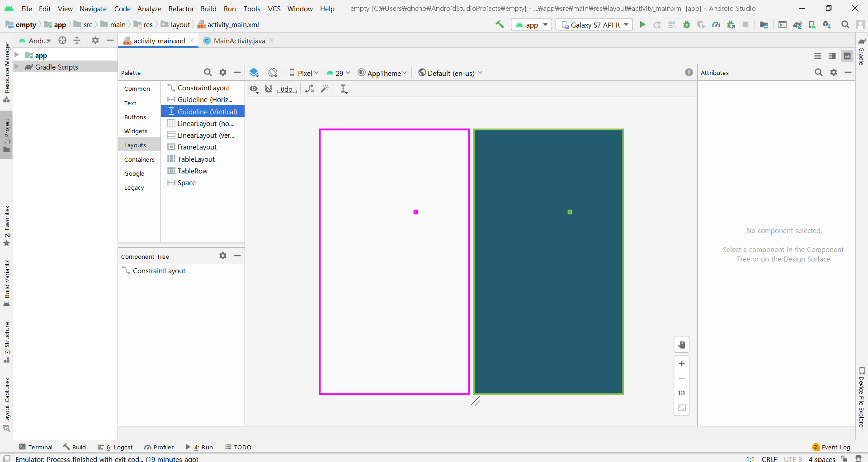The width and height of the screenshot is (868, 462).
Task: Open Device File Explorer side panel
Action: [x=862, y=397]
